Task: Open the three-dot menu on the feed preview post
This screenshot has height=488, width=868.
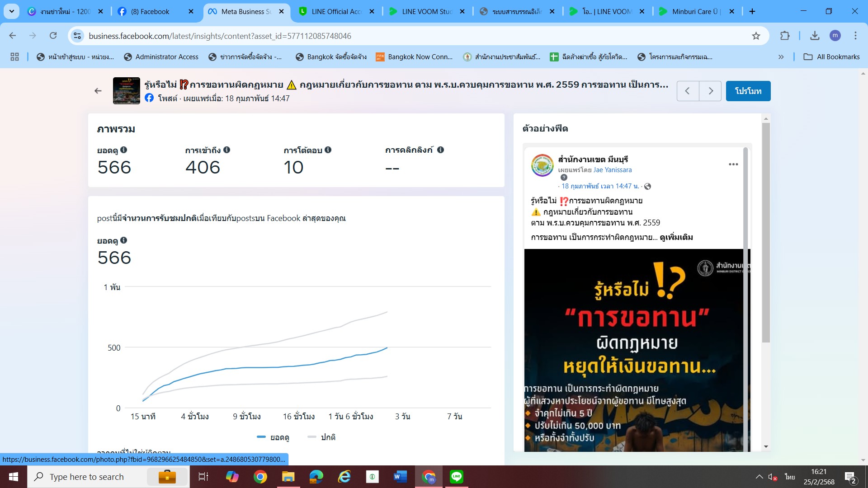Action: tap(733, 164)
